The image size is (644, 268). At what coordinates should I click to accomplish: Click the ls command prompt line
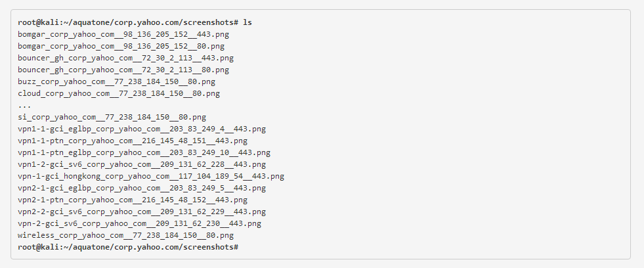pos(135,22)
